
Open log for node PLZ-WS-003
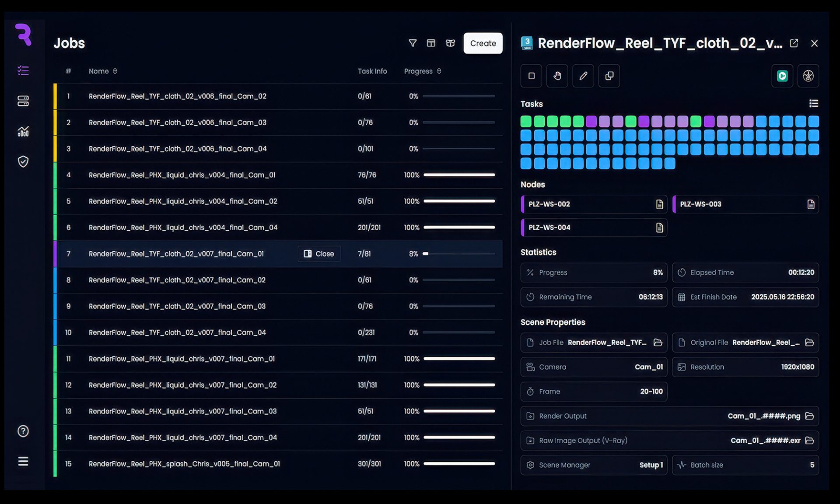pos(810,204)
